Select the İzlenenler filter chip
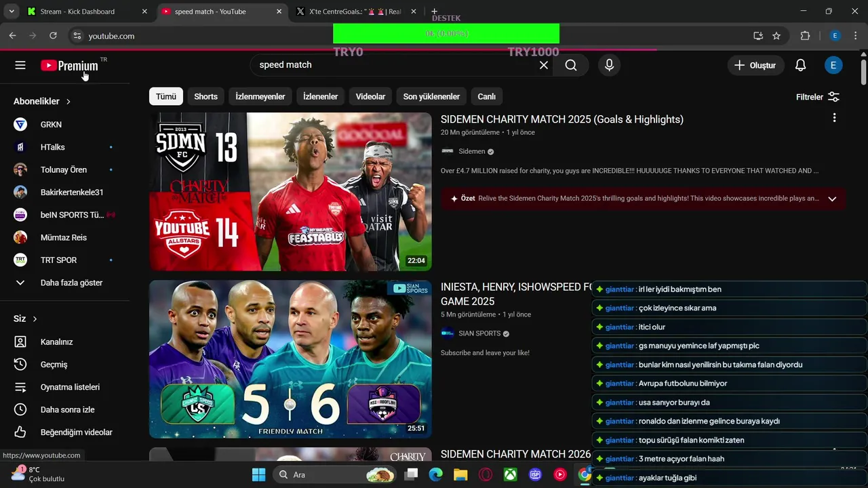This screenshot has height=488, width=868. click(x=321, y=96)
